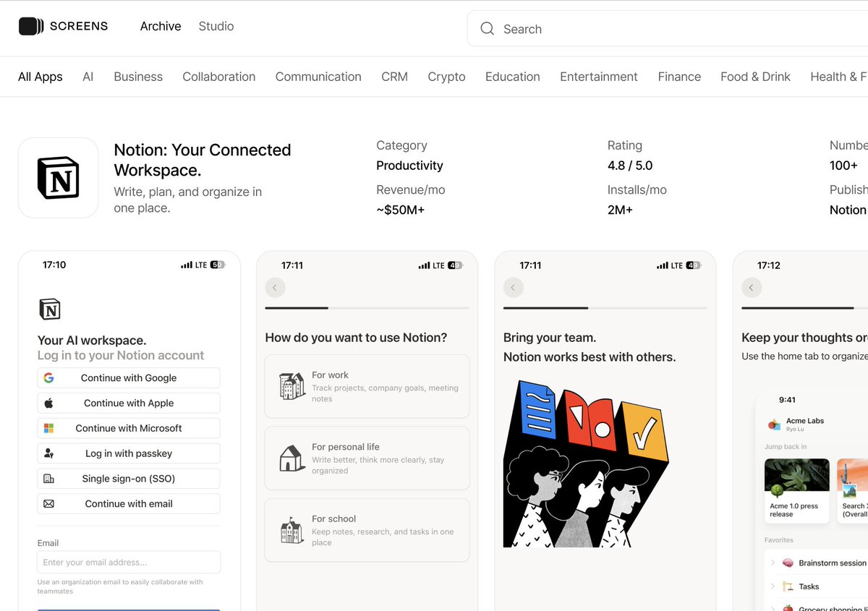Select the AI category
Image resolution: width=868 pixels, height=611 pixels.
pyautogui.click(x=88, y=77)
